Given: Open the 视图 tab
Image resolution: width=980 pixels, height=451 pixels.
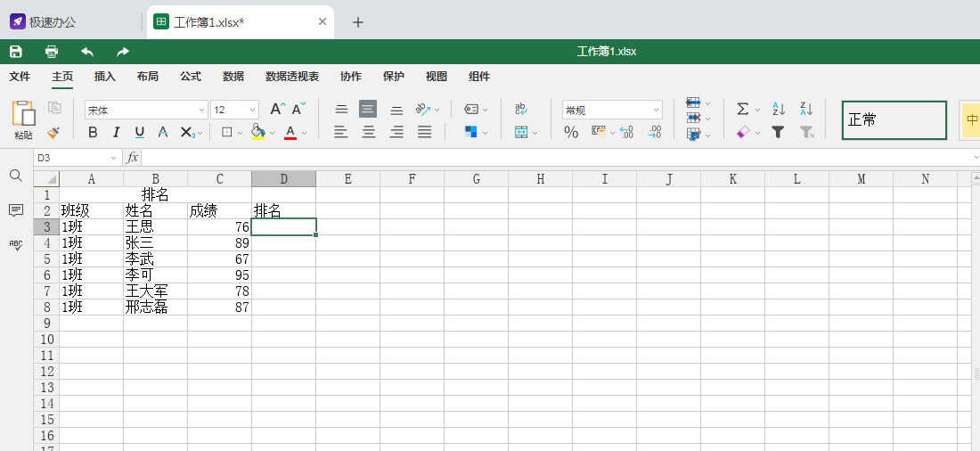Looking at the screenshot, I should [437, 77].
